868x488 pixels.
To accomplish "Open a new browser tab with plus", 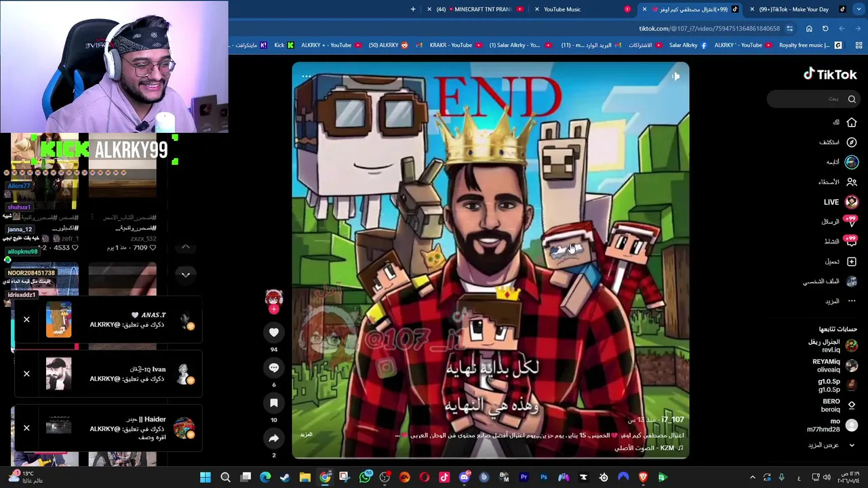I will click(x=413, y=9).
